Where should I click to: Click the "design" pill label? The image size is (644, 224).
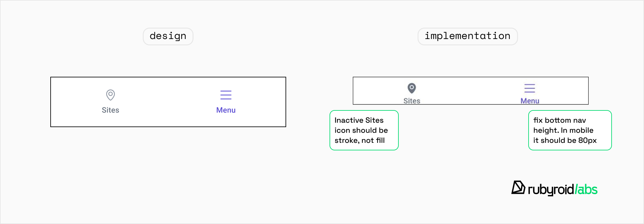[x=168, y=36]
